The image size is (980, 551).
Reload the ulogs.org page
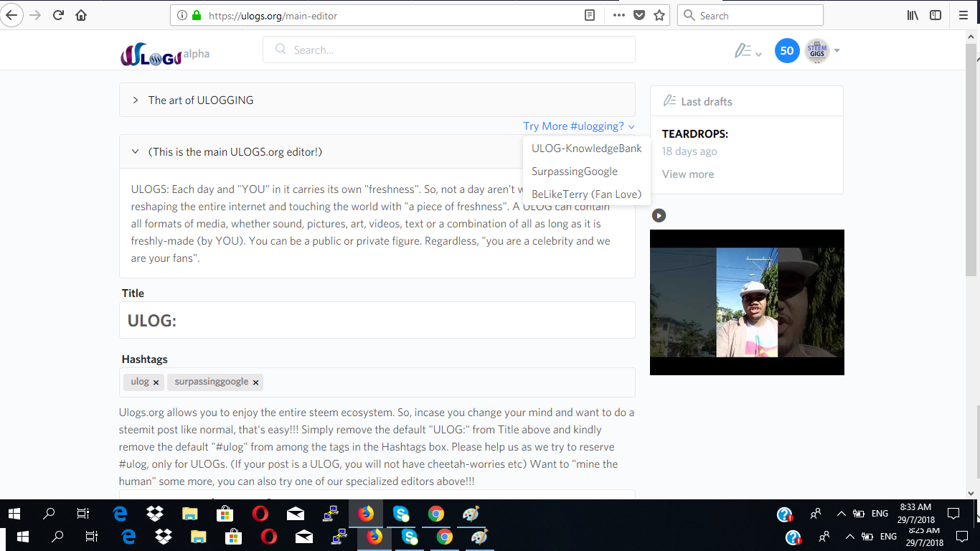(x=59, y=15)
